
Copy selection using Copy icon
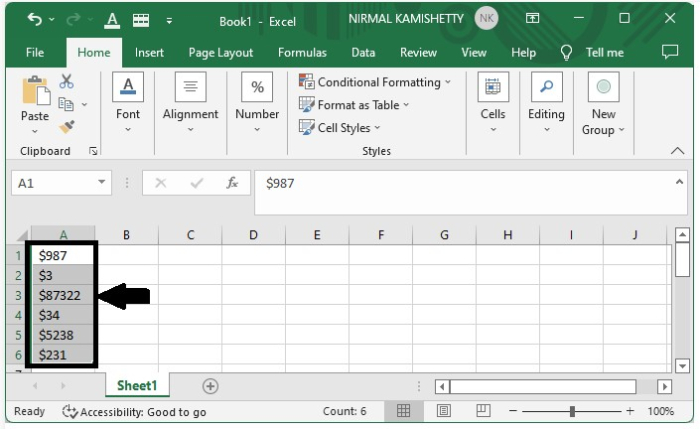click(66, 104)
